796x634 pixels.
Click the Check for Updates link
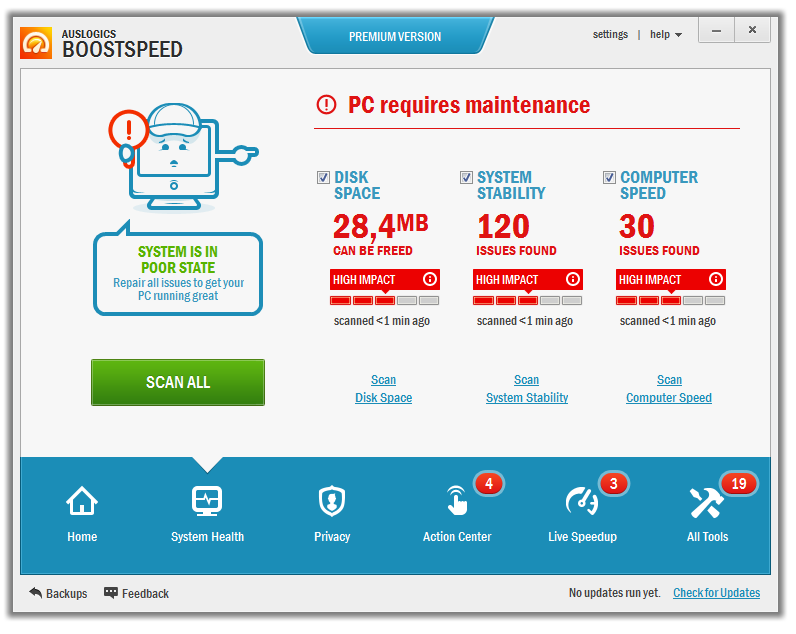click(716, 593)
